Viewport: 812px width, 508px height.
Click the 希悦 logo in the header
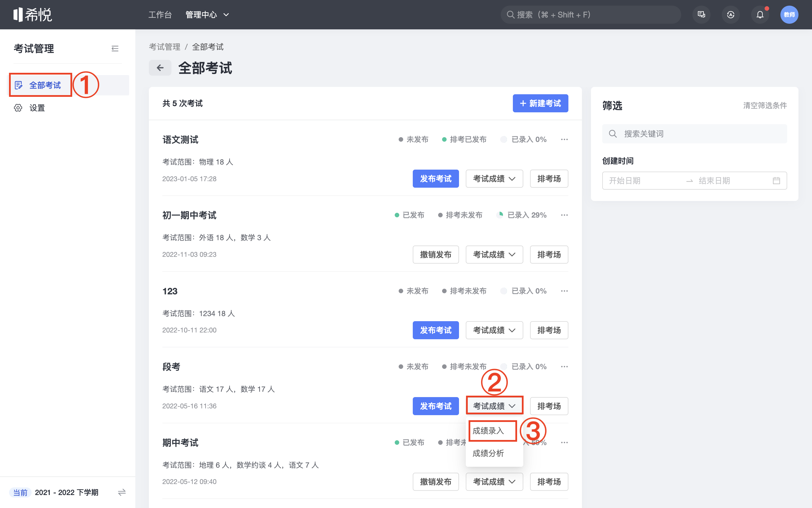click(32, 14)
